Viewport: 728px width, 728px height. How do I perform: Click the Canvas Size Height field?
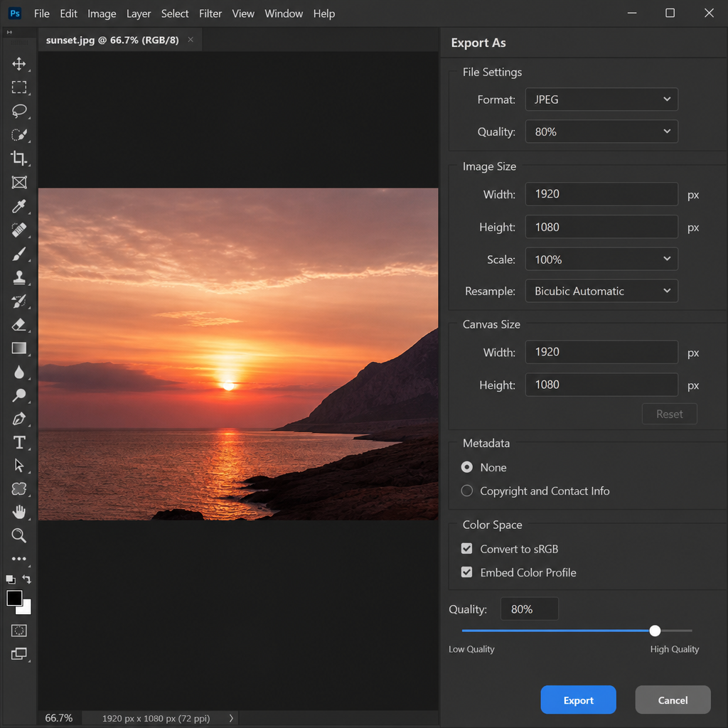[601, 385]
